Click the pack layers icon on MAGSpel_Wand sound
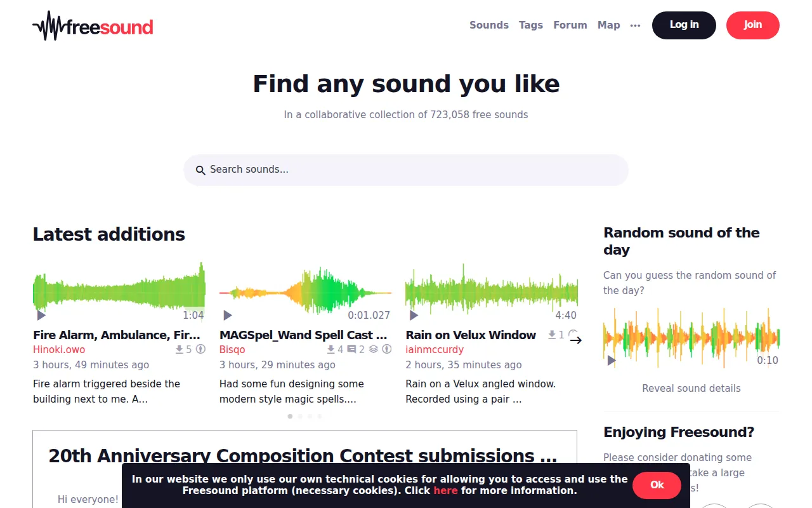This screenshot has height=508, width=812. point(374,349)
